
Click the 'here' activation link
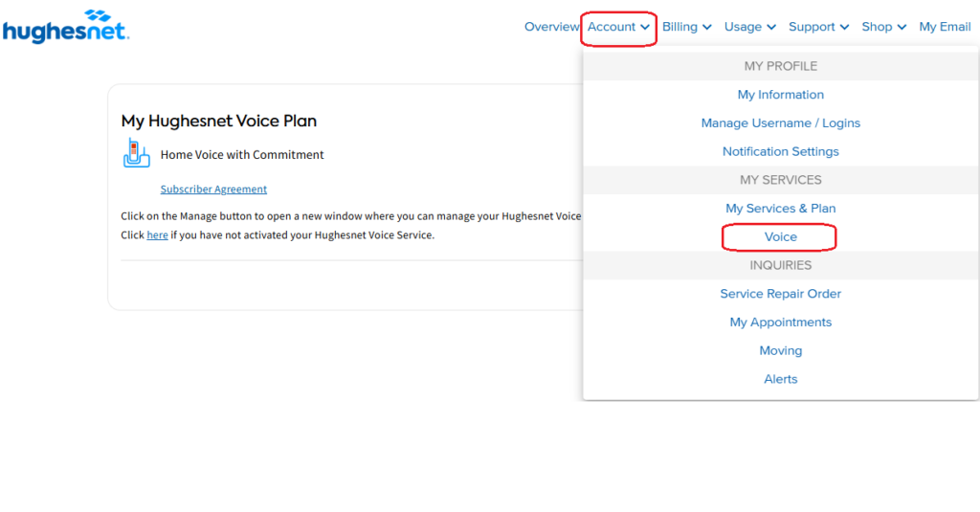point(157,235)
